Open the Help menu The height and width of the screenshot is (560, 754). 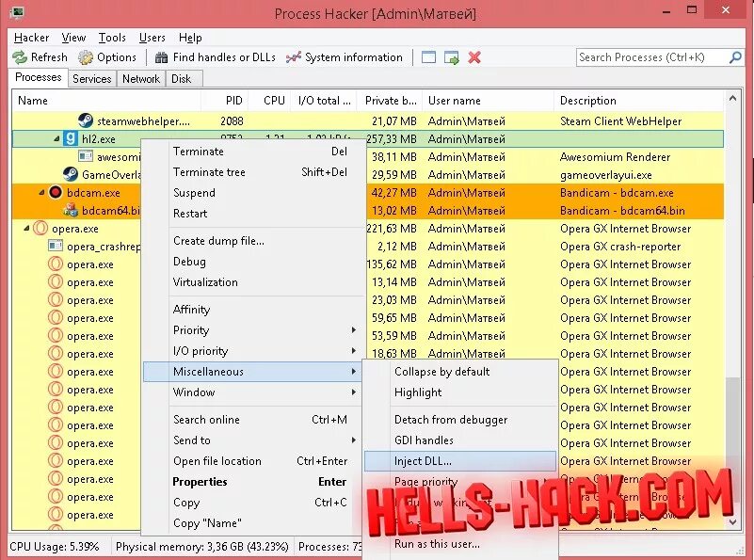tap(190, 38)
